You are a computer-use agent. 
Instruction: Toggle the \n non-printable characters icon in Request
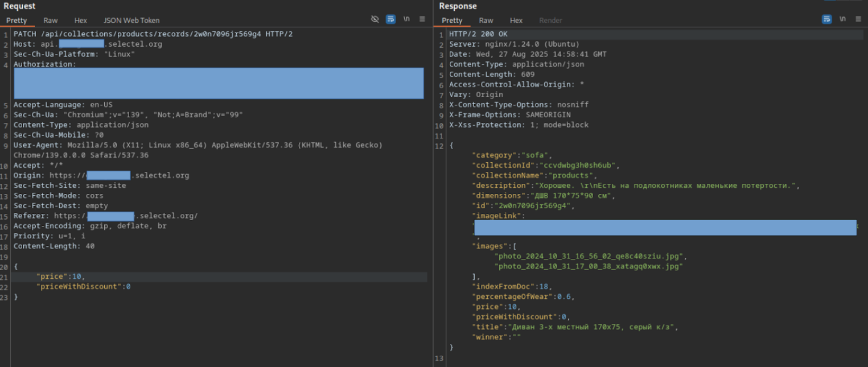[406, 19]
